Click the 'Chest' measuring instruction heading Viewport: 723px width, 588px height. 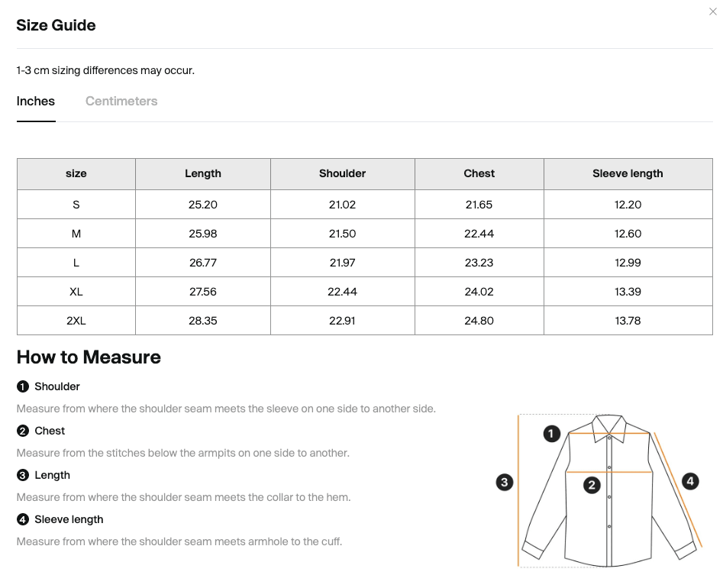(50, 431)
